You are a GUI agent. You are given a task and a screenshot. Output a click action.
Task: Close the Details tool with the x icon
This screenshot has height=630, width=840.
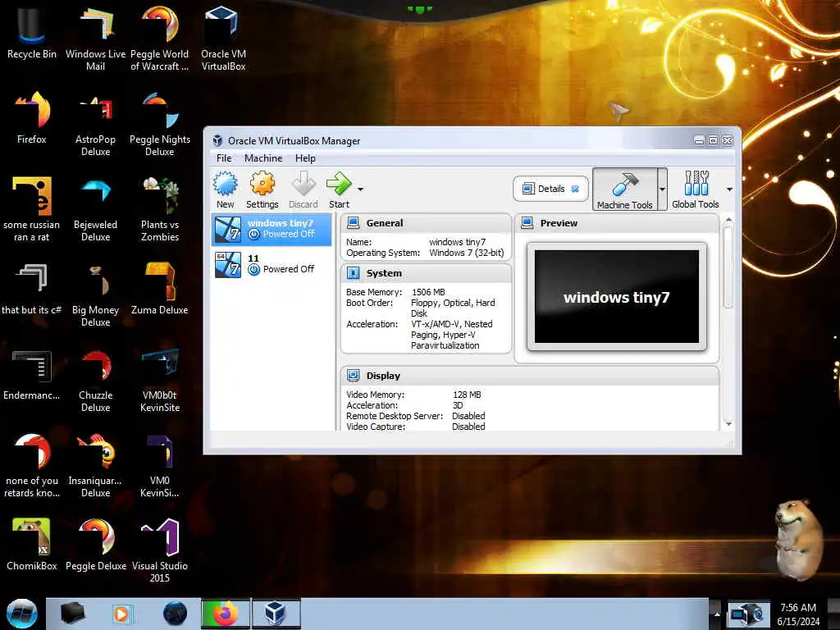[x=575, y=189]
